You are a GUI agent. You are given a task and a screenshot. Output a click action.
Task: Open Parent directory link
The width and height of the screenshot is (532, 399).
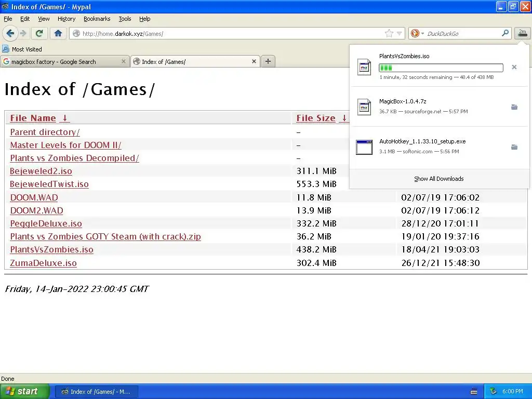coord(45,132)
